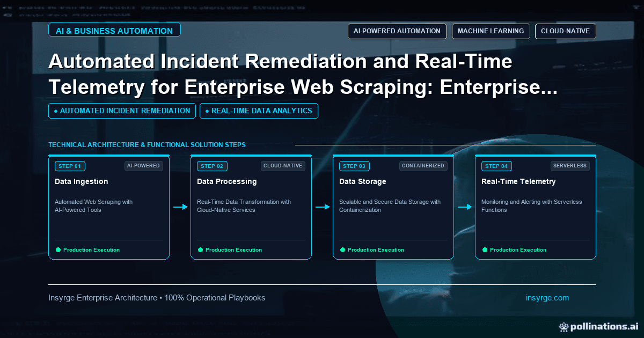Select the AI-POWERED AUTOMATION tag

point(397,31)
